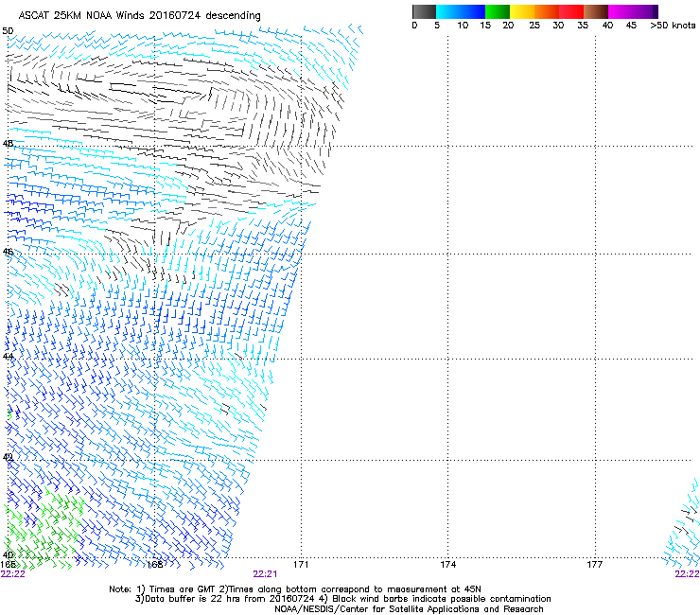Image resolution: width=700 pixels, height=615 pixels.
Task: Click the longitude axis label '165'
Action: pyautogui.click(x=8, y=565)
